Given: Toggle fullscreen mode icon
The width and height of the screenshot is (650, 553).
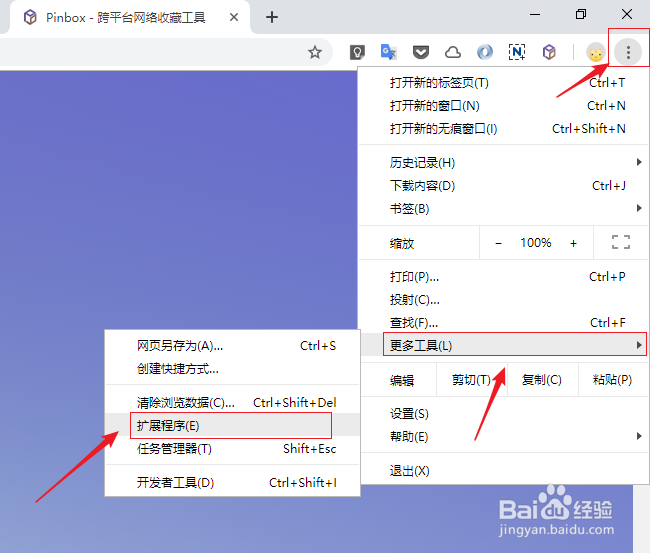Looking at the screenshot, I should point(621,242).
